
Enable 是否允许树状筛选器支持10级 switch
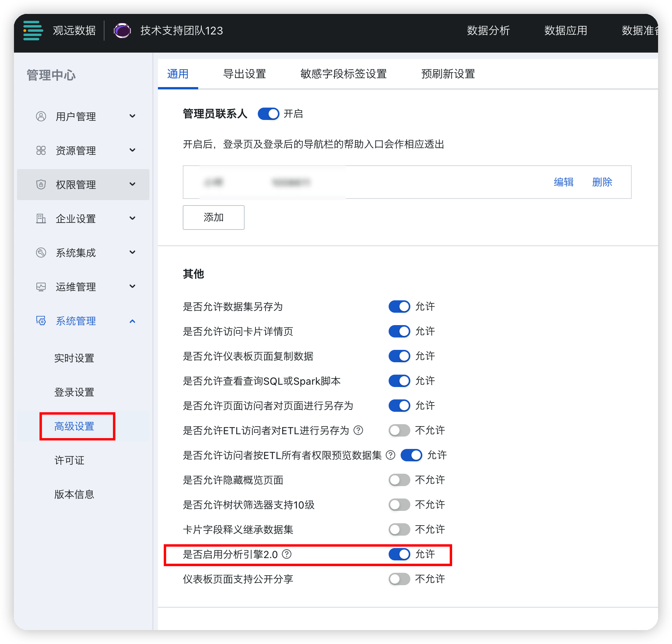(x=399, y=505)
